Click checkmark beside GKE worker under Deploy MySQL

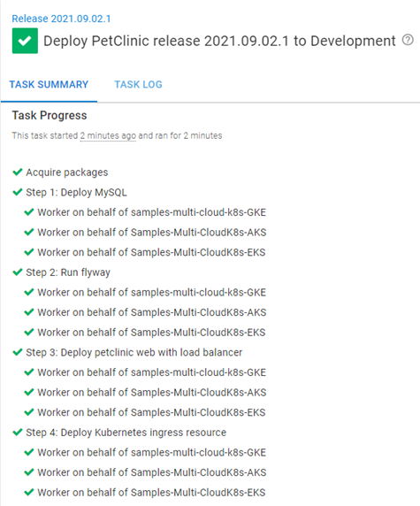click(29, 212)
